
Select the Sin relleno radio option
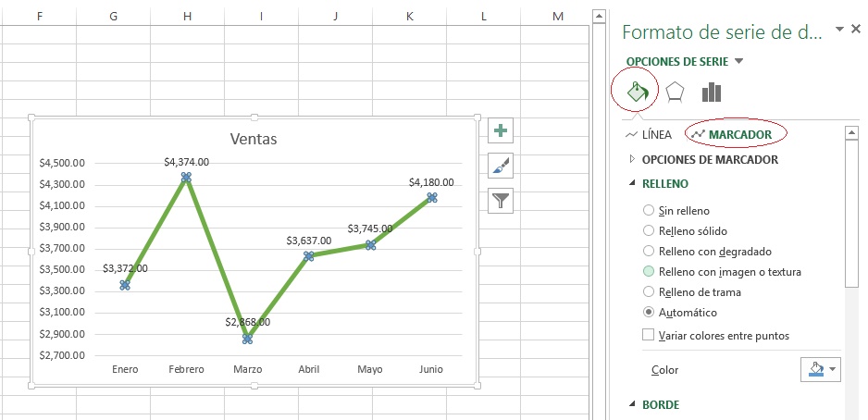(x=649, y=211)
